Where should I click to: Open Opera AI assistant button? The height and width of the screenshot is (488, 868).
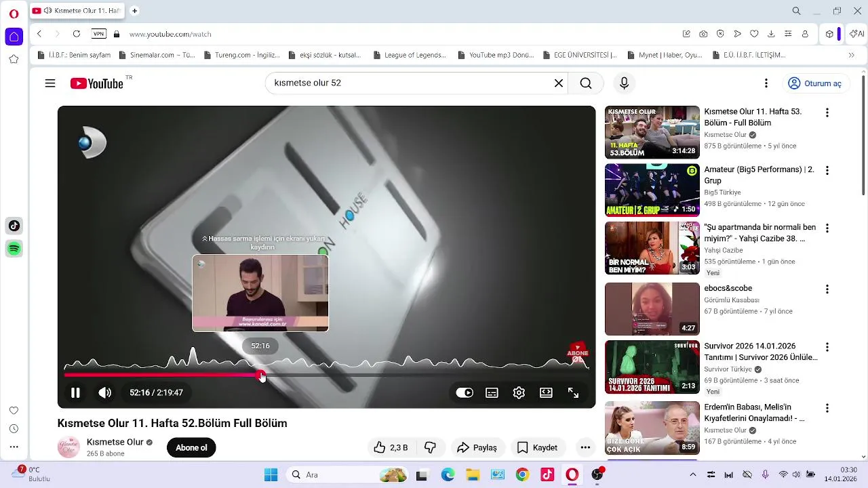pyautogui.click(x=856, y=34)
